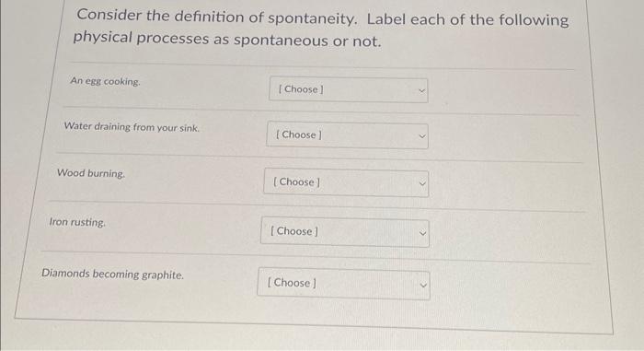Open the Wood burning answer dropdown
Viewport: 644px width, 351px height.
(x=346, y=182)
